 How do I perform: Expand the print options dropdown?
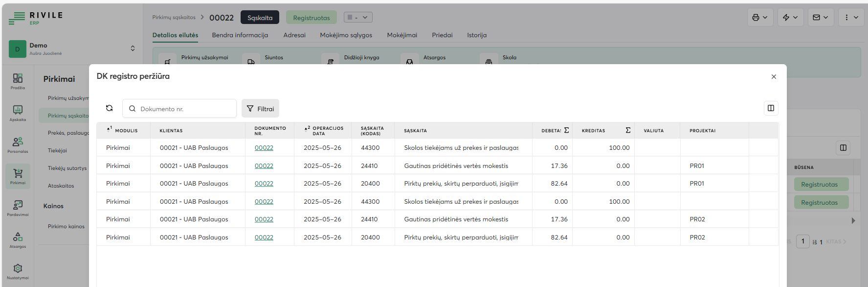pos(759,18)
